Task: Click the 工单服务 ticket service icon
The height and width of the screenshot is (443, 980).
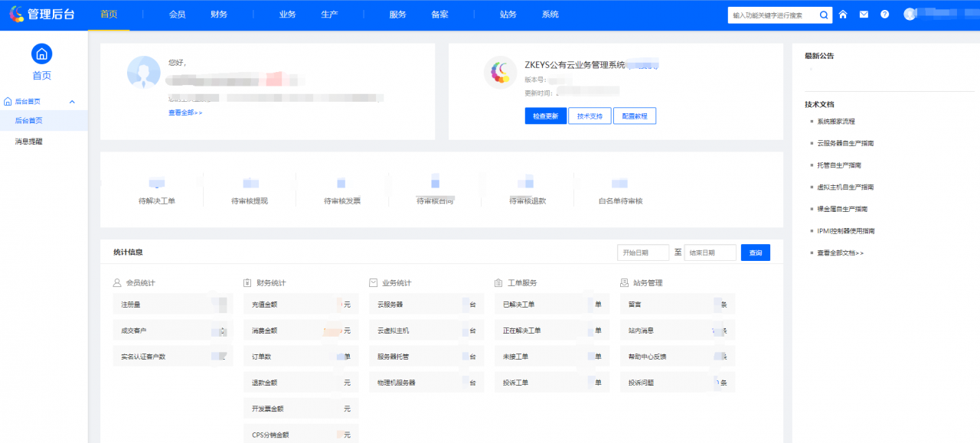Action: click(497, 281)
